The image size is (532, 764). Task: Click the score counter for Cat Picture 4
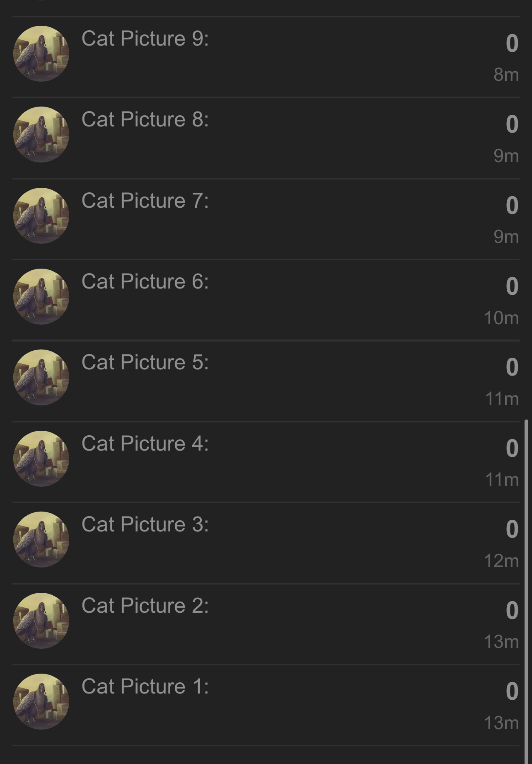pos(512,449)
